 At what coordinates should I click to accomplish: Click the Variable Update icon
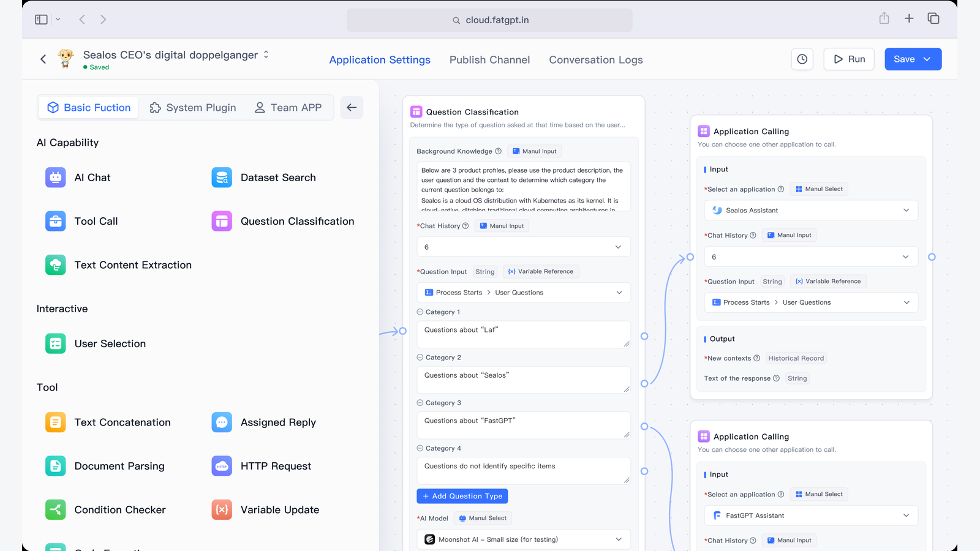click(x=222, y=510)
